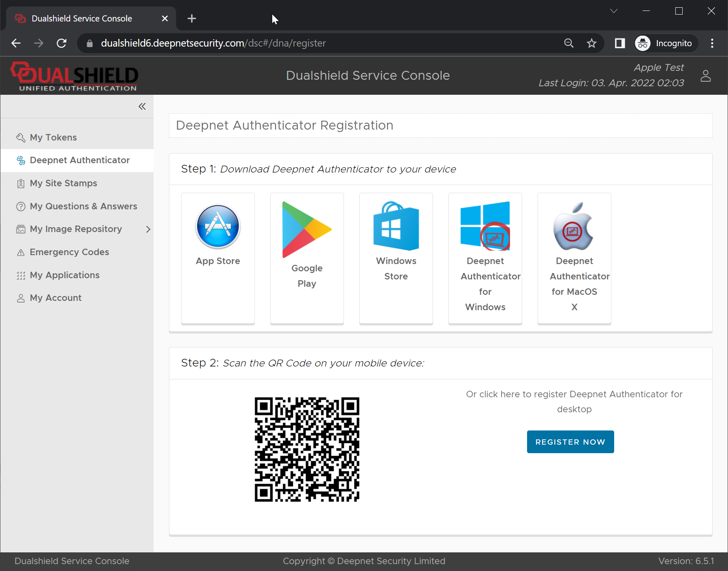Click the App Store download icon
Screen dimensions: 728x571
[218, 227]
